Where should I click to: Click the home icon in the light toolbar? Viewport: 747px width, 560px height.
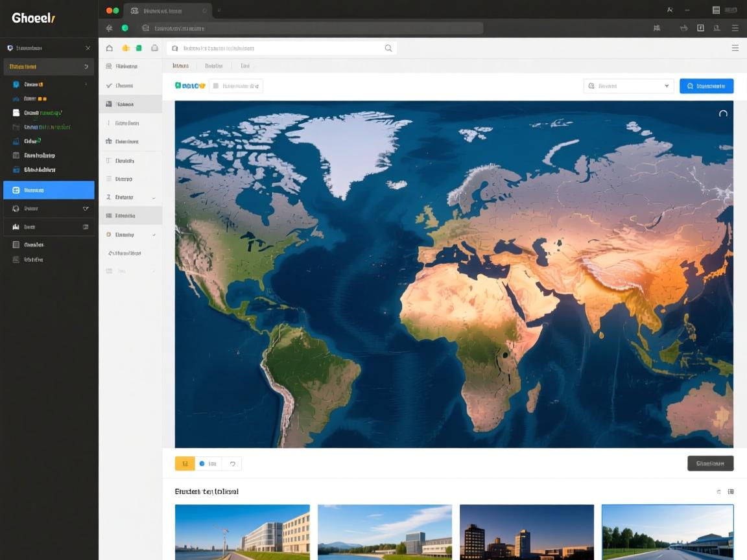(x=109, y=48)
